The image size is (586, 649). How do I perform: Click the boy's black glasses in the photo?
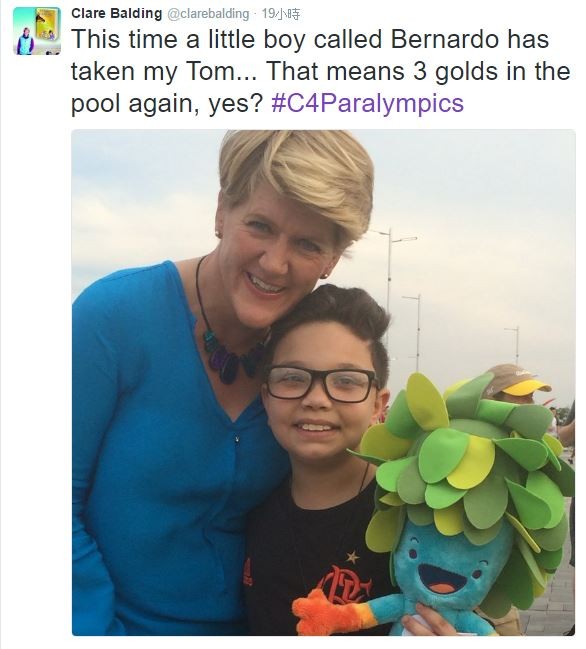click(321, 385)
